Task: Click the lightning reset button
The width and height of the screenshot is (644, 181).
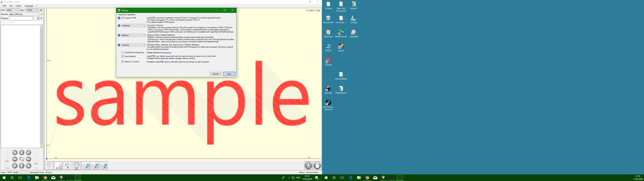Action: tap(49, 166)
